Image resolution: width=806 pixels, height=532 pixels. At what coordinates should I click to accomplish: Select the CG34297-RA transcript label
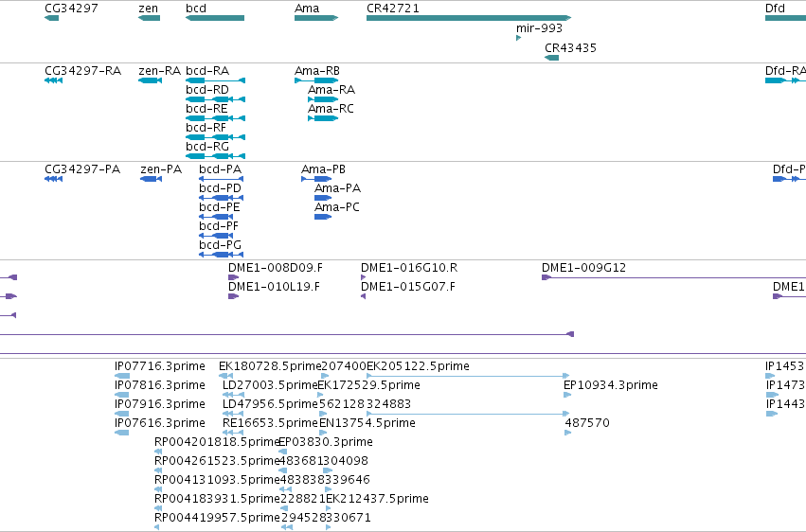83,71
